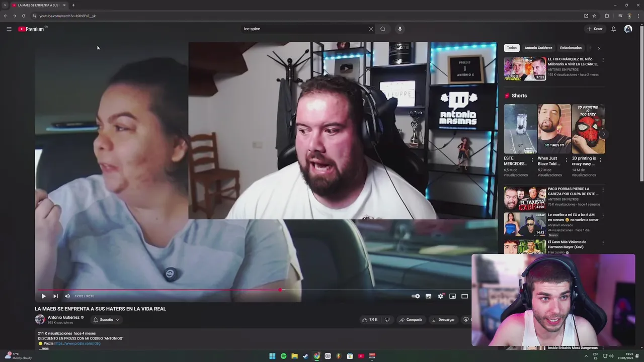
Task: Open When Just Blaze Told short
Action: tap(554, 129)
